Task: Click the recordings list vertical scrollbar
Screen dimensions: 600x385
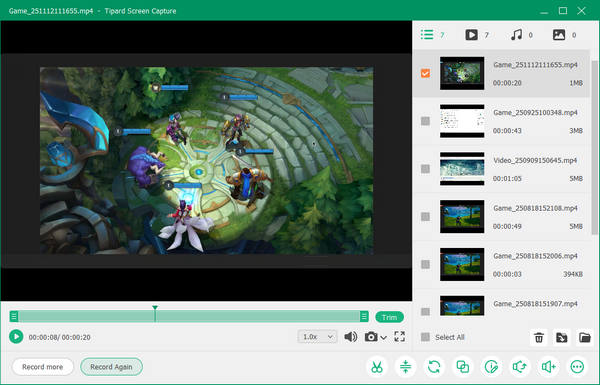Action: click(594, 147)
